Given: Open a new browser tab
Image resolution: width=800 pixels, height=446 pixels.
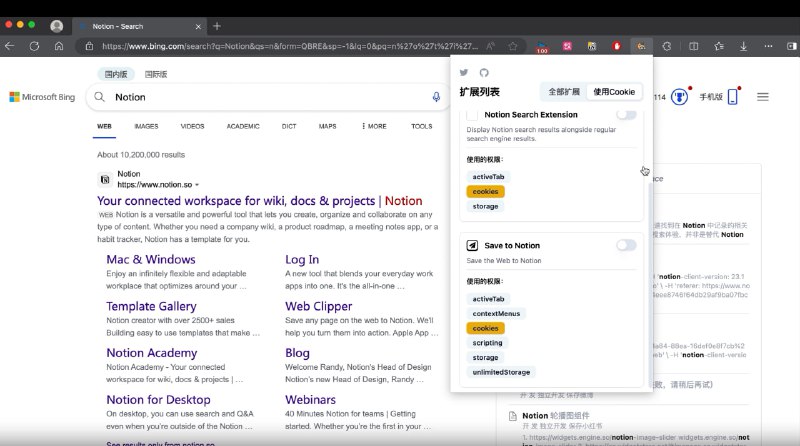Looking at the screenshot, I should pyautogui.click(x=217, y=26).
